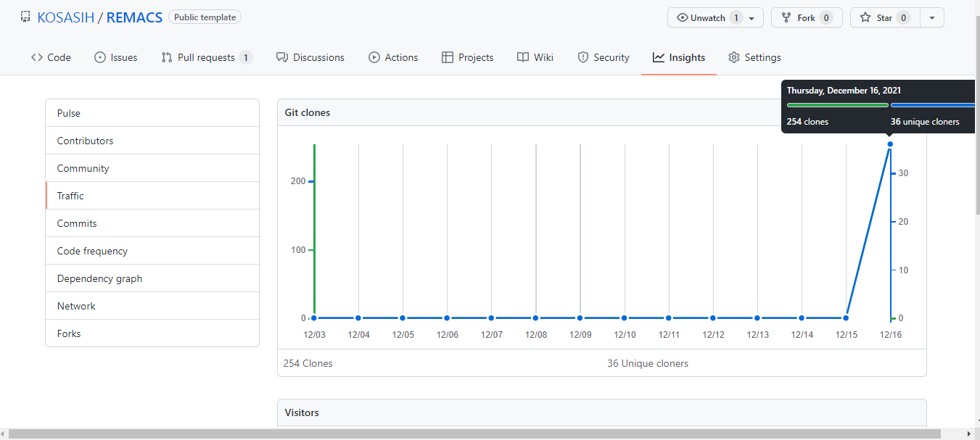Open the Discussions tab
This screenshot has width=980, height=440.
click(310, 57)
